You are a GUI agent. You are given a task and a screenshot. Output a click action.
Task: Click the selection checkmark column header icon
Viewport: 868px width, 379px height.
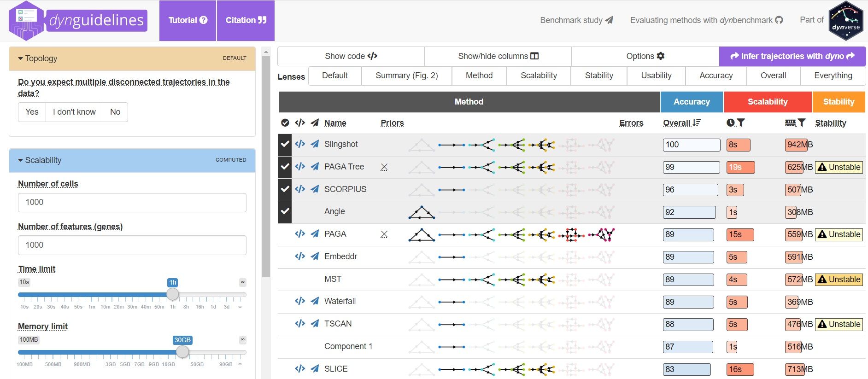pos(285,122)
